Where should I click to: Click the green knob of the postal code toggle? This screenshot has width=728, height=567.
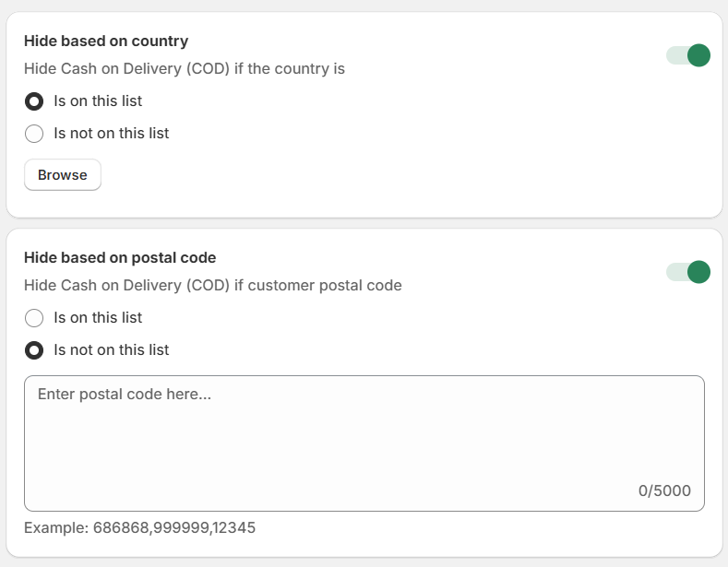click(x=698, y=272)
